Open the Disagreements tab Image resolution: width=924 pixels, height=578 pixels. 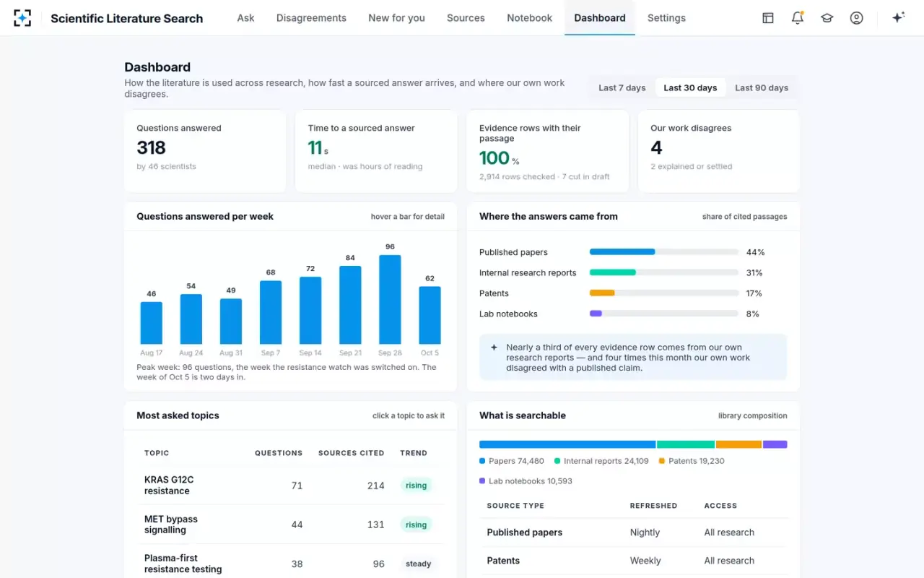311,18
